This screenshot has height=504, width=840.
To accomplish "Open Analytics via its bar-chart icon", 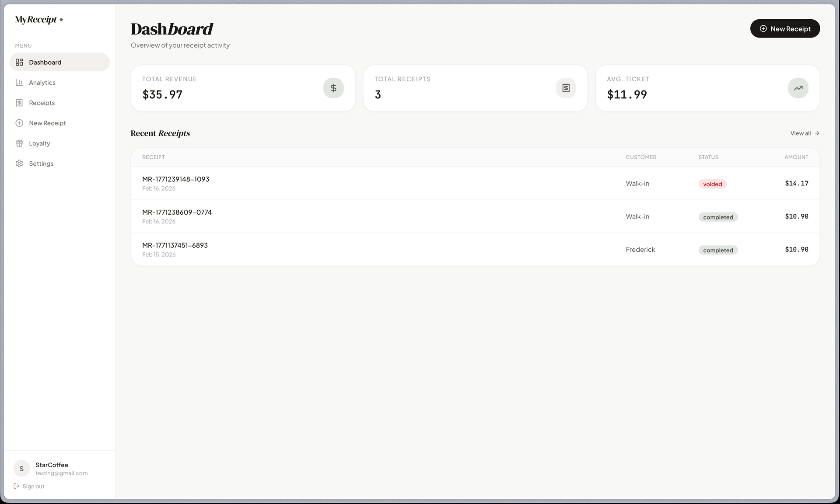I will pos(19,82).
